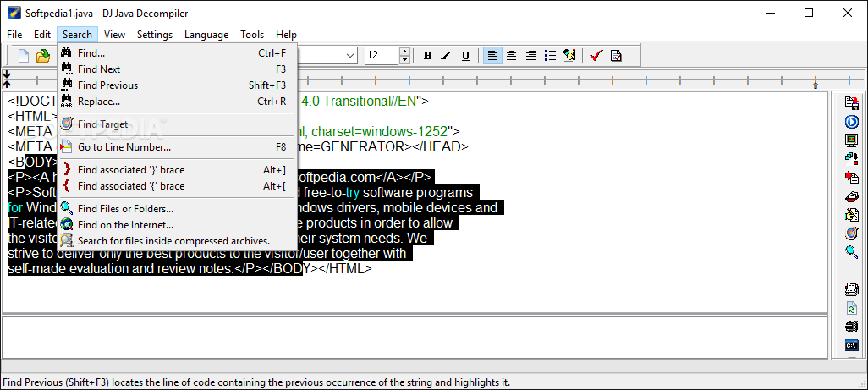Select Find Files or Folders...
The image size is (868, 390).
coord(177,209)
